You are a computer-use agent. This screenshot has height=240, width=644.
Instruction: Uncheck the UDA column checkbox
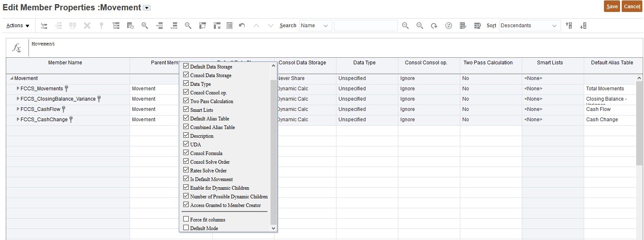point(186,144)
